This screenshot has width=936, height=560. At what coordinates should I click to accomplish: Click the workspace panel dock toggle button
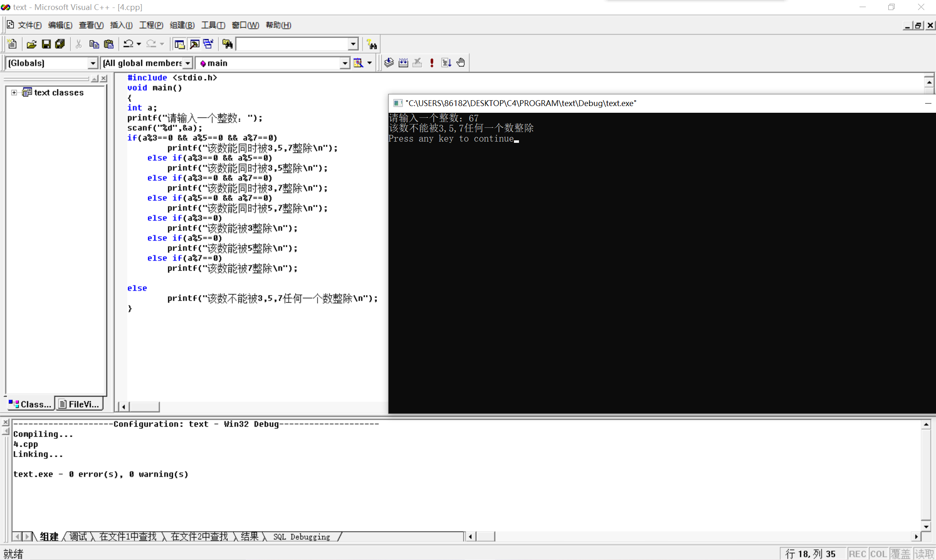[95, 79]
